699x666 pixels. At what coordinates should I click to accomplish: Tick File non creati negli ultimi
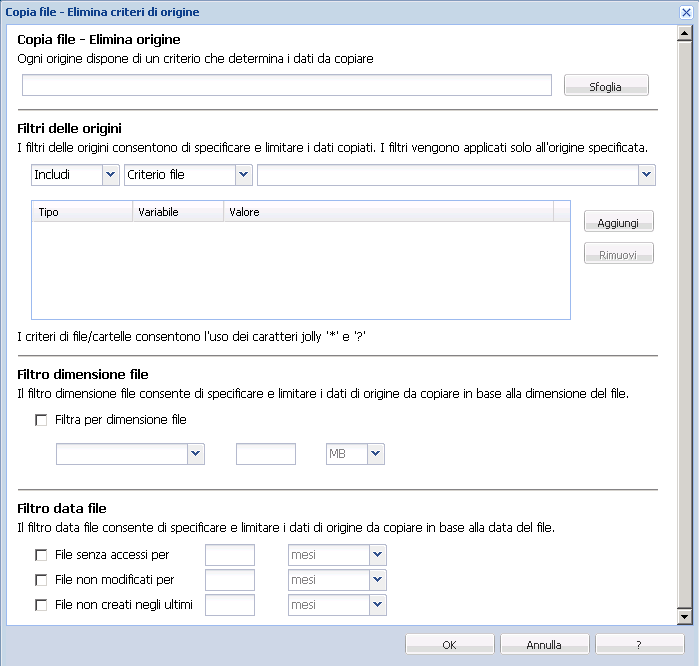click(41, 605)
